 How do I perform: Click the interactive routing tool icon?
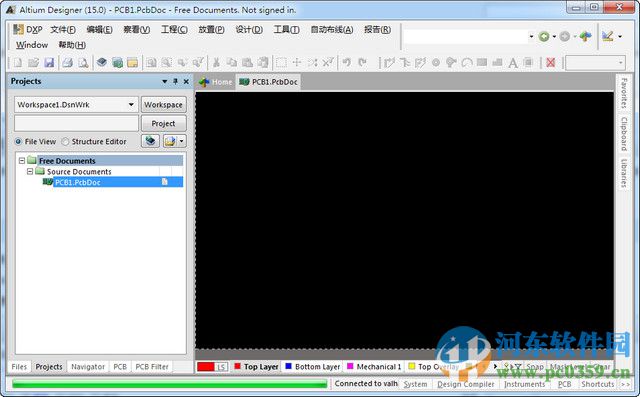pyautogui.click(x=389, y=62)
